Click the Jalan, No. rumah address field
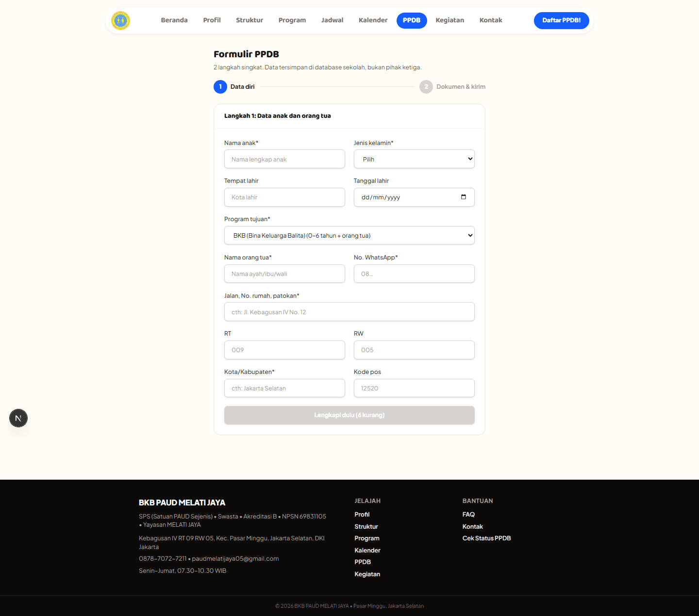699x616 pixels. pyautogui.click(x=349, y=312)
